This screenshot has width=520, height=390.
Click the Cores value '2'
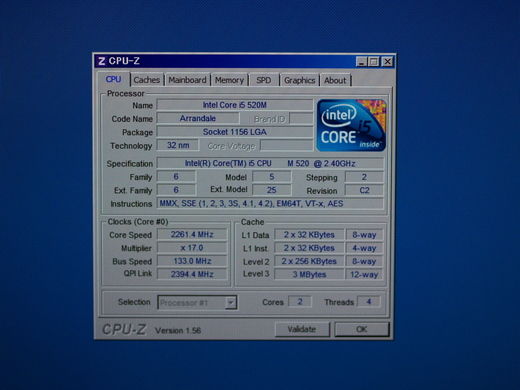pyautogui.click(x=300, y=302)
